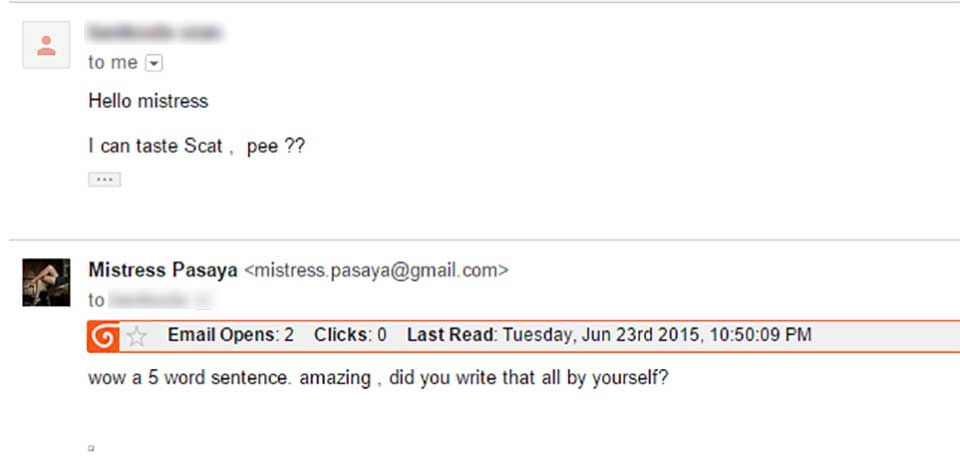
Task: Click the default person avatar icon
Action: pyautogui.click(x=46, y=45)
